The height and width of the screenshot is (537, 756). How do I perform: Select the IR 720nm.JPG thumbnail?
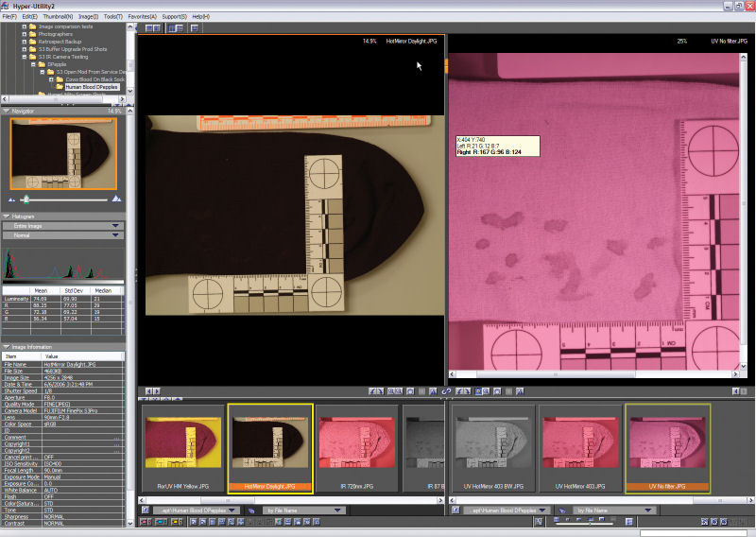357,444
